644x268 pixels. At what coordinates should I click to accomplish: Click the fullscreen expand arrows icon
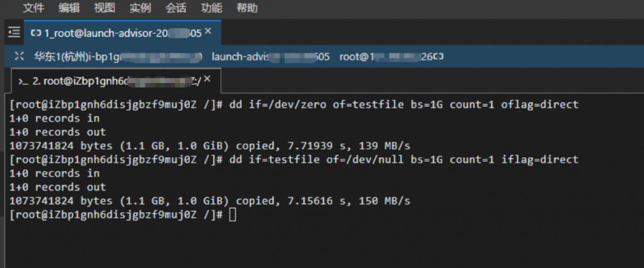coord(20,57)
